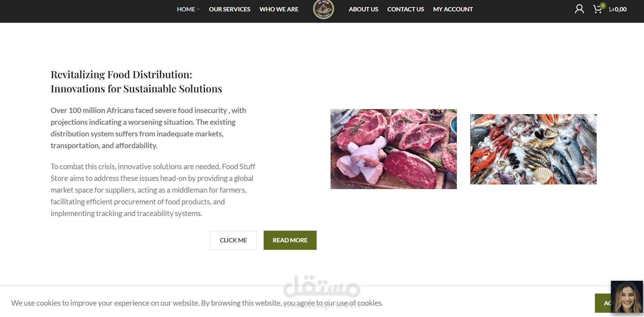Open the user account icon
Viewport: 644px width, 317px height.
coord(579,9)
